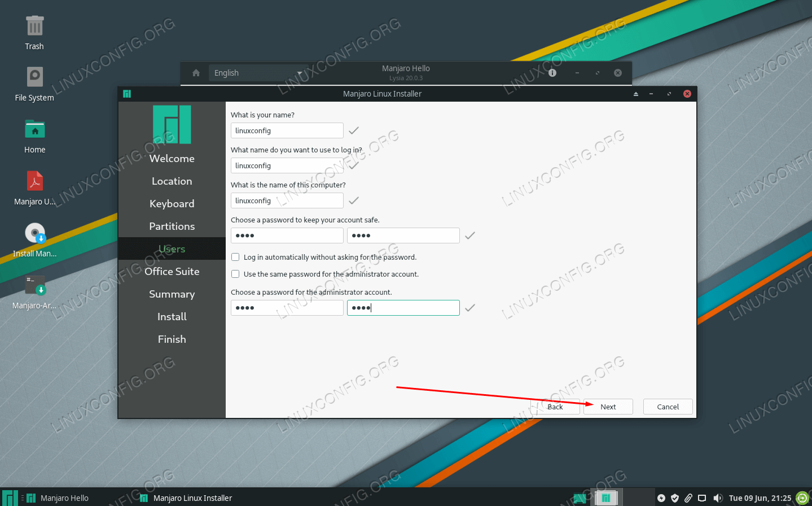
Task: Select the Welcome step in the sidebar
Action: [x=172, y=159]
